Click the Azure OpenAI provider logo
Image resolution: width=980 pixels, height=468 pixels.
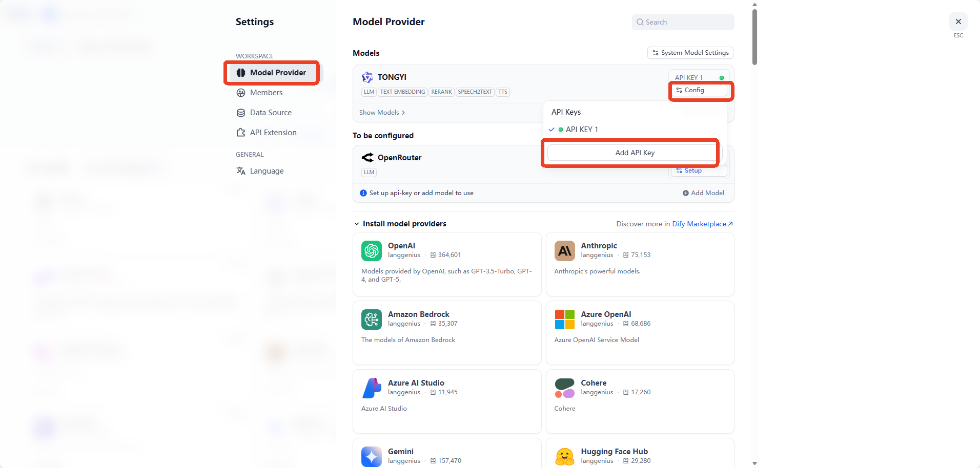pos(565,320)
